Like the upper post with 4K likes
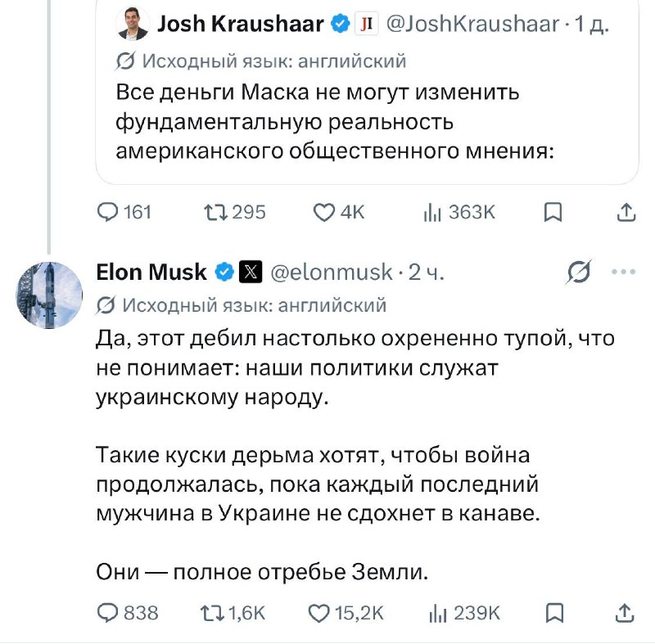655x644 pixels. [x=339, y=212]
